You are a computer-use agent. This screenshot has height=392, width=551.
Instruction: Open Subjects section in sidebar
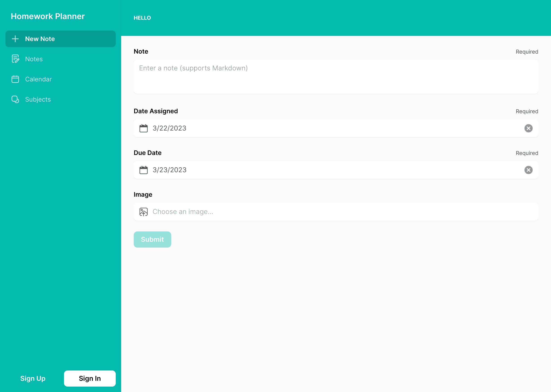pos(38,99)
